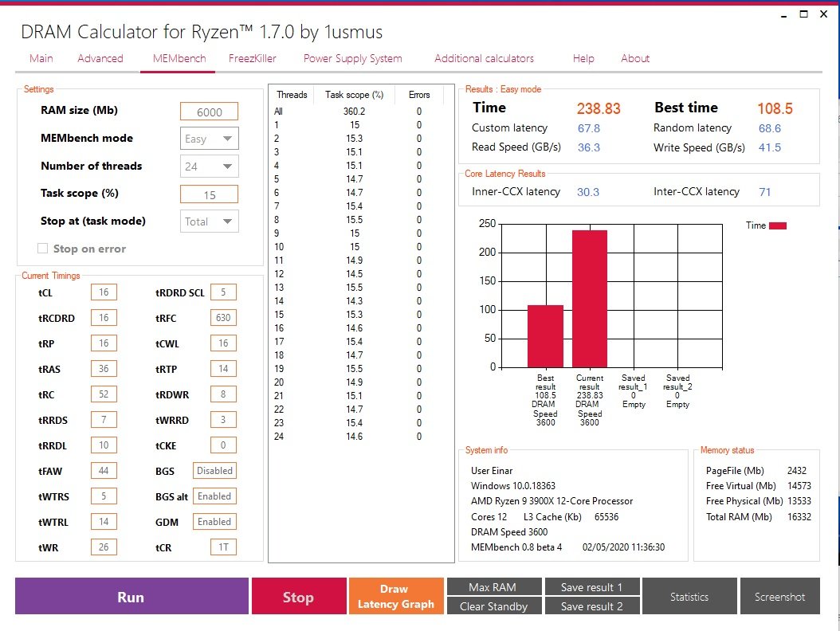Click the tRC value field

104,394
